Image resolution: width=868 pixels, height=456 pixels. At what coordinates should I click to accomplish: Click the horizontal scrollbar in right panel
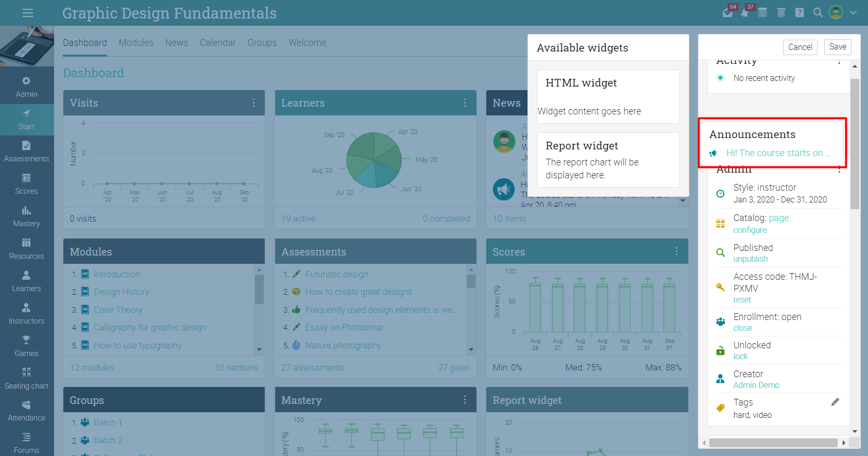click(x=773, y=443)
